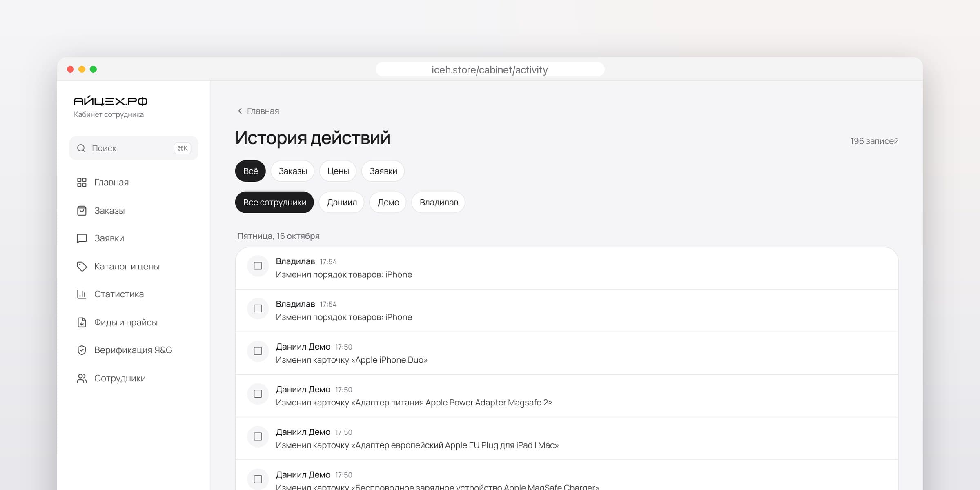Filter activity by Даниил
Screen dimensions: 980x490
(x=342, y=203)
